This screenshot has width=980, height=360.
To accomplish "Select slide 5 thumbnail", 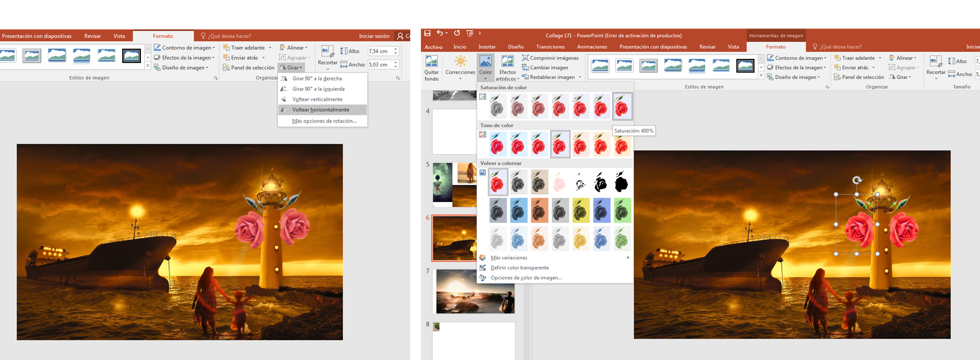I will click(455, 185).
